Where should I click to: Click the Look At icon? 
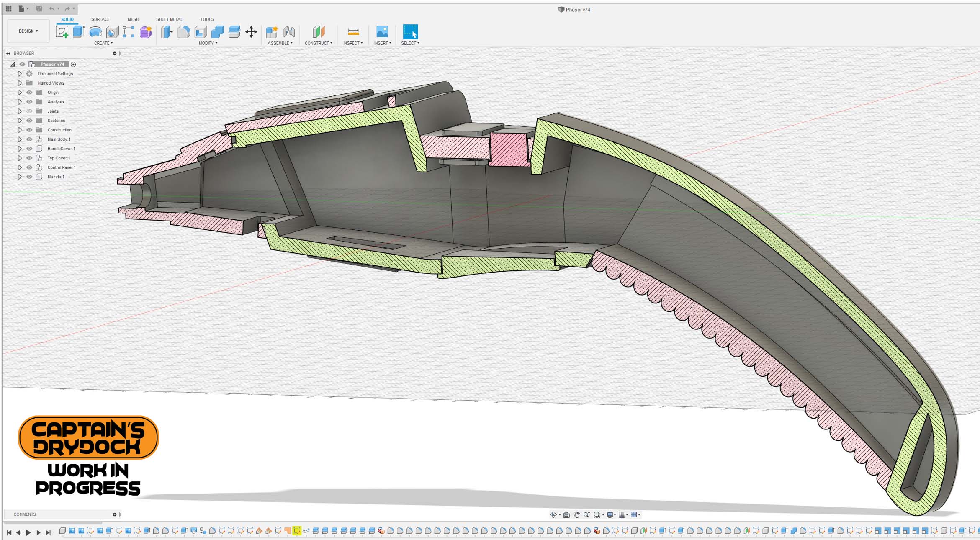click(566, 514)
